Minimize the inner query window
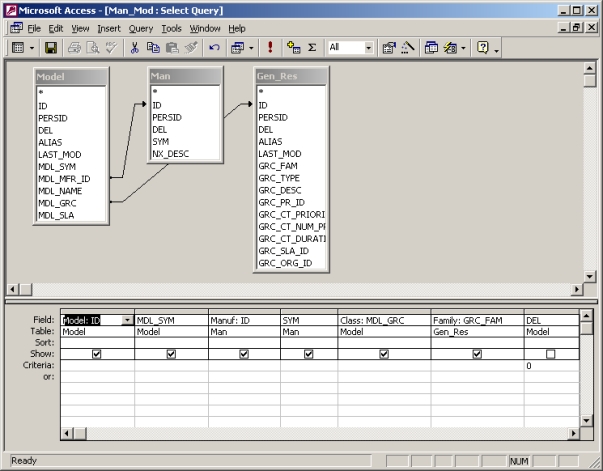Viewport: 603px width, 471px height. pos(564,28)
